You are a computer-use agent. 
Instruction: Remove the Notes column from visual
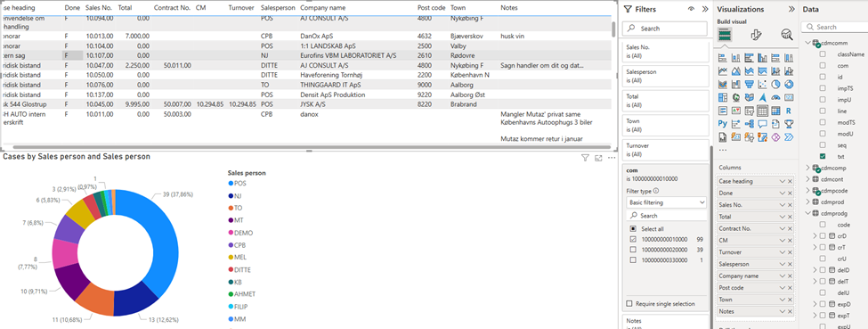790,312
